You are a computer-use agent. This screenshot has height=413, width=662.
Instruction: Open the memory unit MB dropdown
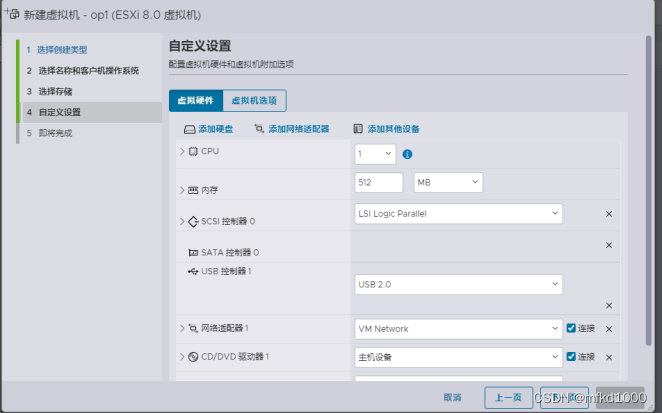pyautogui.click(x=448, y=182)
